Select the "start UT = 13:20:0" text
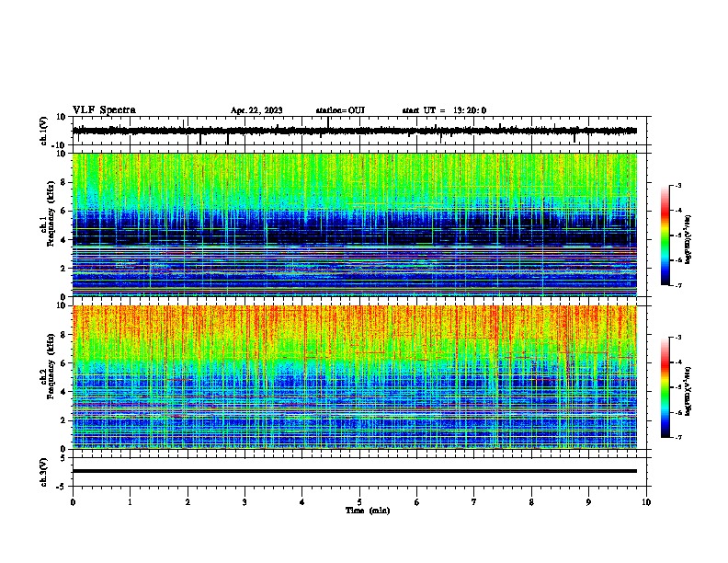728x563 pixels. click(444, 110)
